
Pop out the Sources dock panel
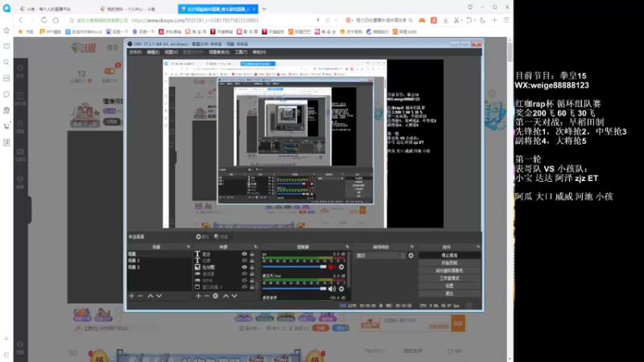coord(255,247)
